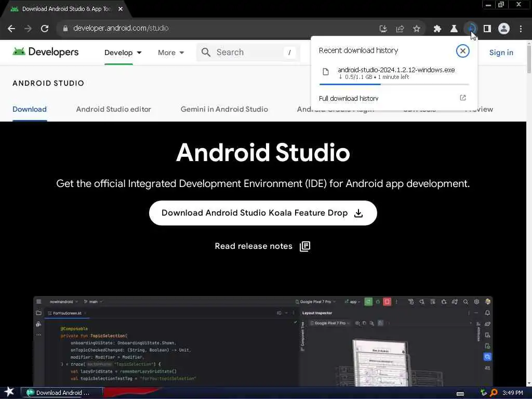532x399 pixels.
Task: Click the ANDROID STUDIO heading link
Action: pos(48,83)
